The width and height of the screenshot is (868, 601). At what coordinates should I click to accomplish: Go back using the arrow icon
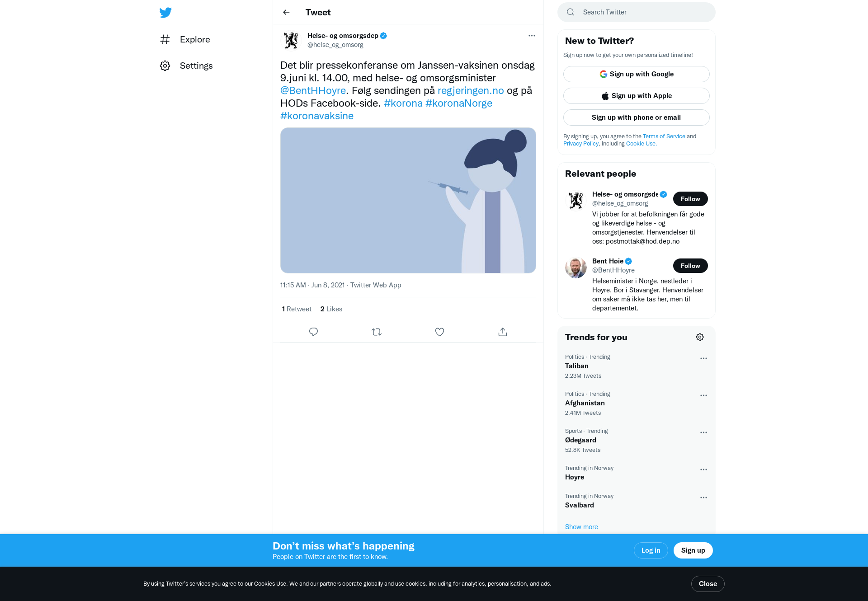pyautogui.click(x=286, y=12)
